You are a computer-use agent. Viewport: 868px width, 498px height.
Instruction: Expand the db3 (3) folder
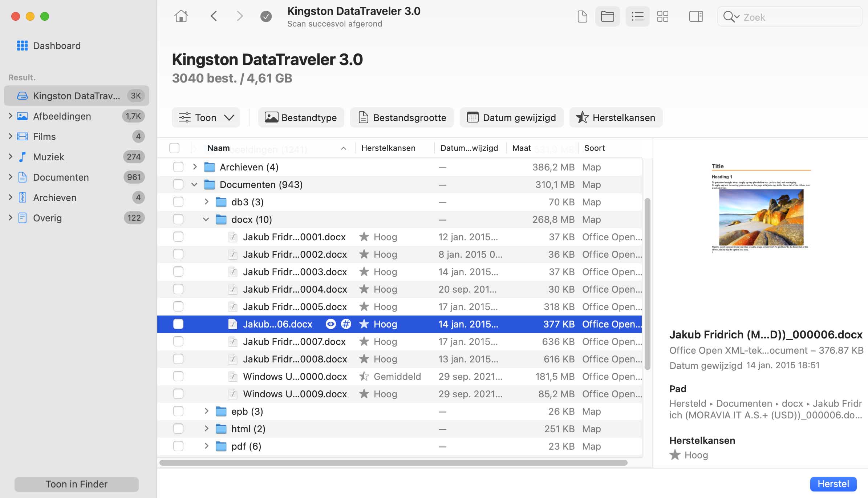click(x=206, y=202)
